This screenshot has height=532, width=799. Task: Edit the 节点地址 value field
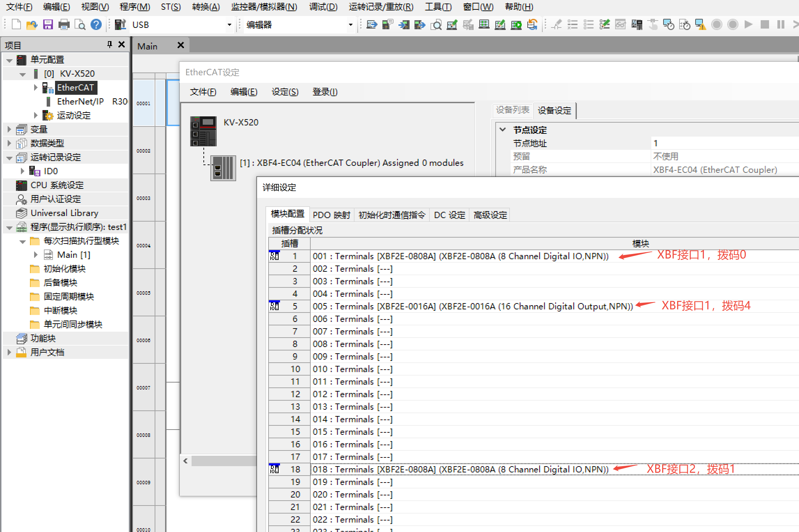click(x=724, y=143)
